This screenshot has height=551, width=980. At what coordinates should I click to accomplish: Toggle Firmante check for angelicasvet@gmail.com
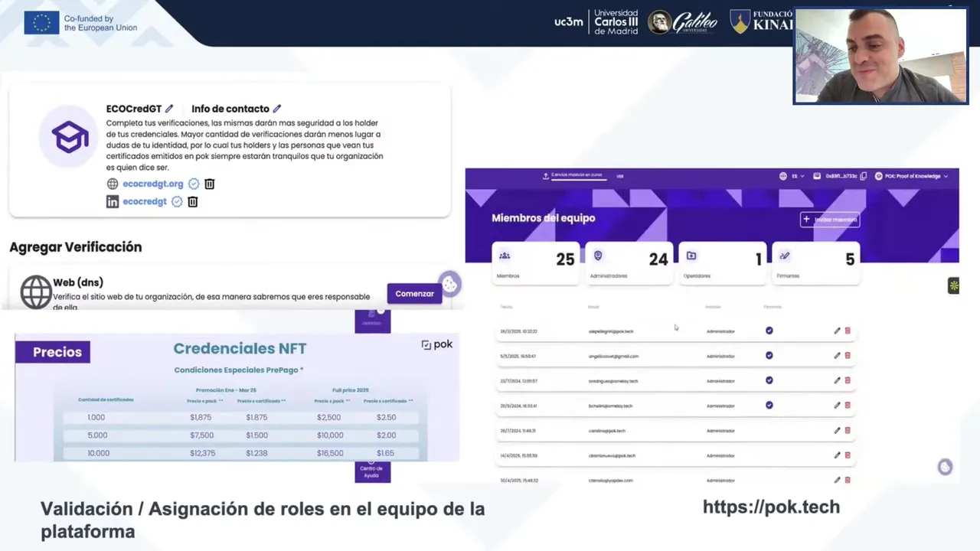(769, 355)
